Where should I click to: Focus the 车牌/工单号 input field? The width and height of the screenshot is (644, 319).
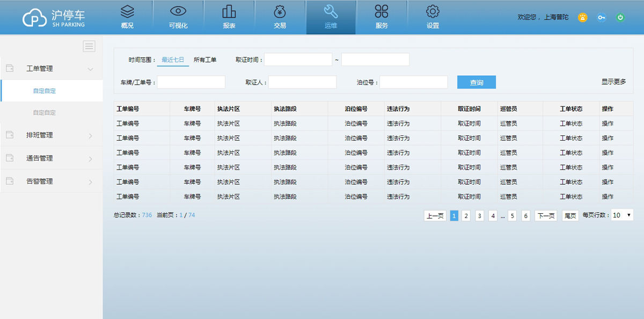pos(191,82)
